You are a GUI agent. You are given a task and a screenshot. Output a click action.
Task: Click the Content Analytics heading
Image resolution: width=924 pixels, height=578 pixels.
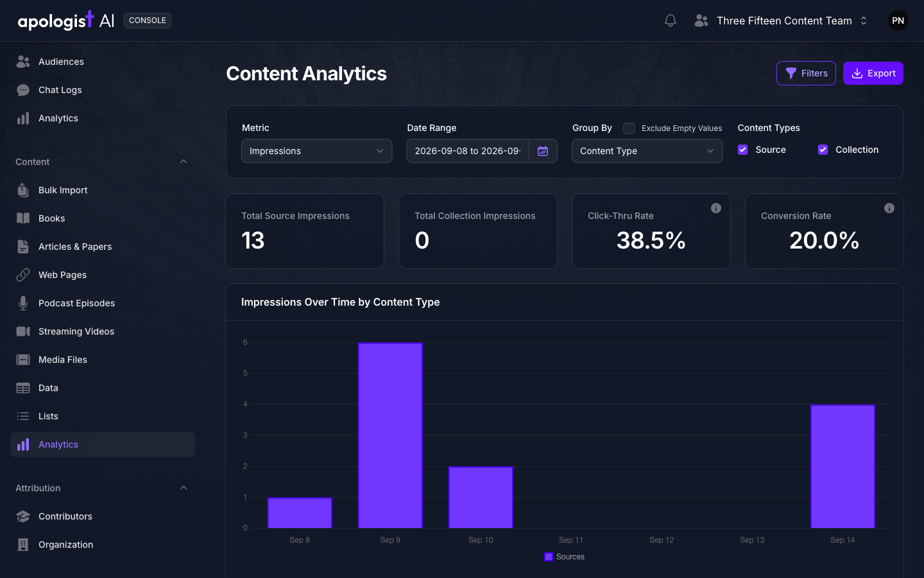point(306,74)
